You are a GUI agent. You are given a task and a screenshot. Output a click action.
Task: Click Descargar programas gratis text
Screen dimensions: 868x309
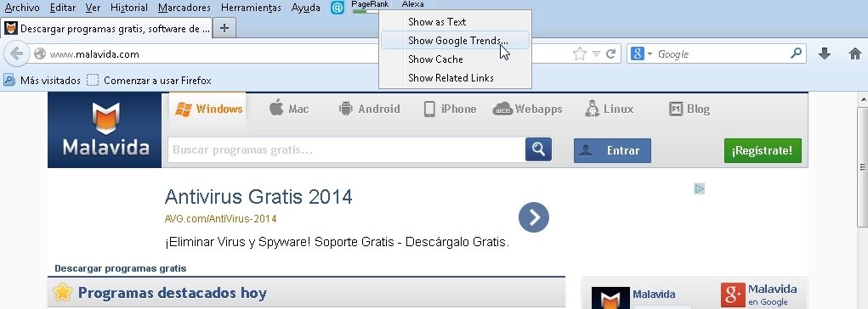point(121,268)
